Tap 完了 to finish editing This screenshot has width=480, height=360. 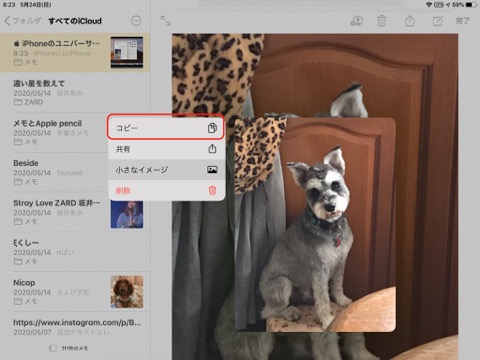pos(463,21)
